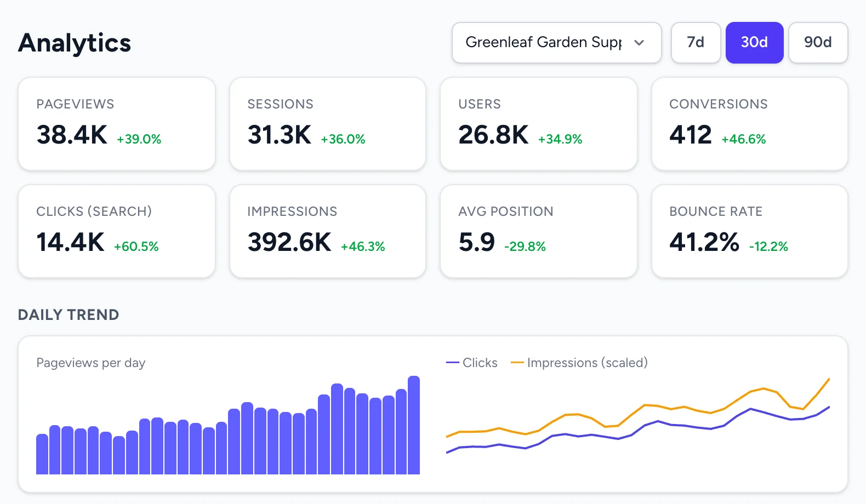
Task: Click the +34.9% users change
Action: 560,139
